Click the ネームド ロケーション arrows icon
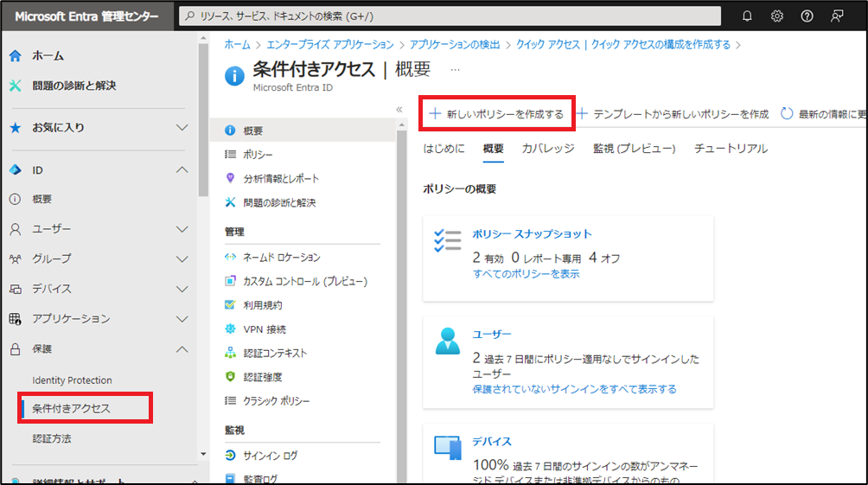868x485 pixels. click(230, 257)
